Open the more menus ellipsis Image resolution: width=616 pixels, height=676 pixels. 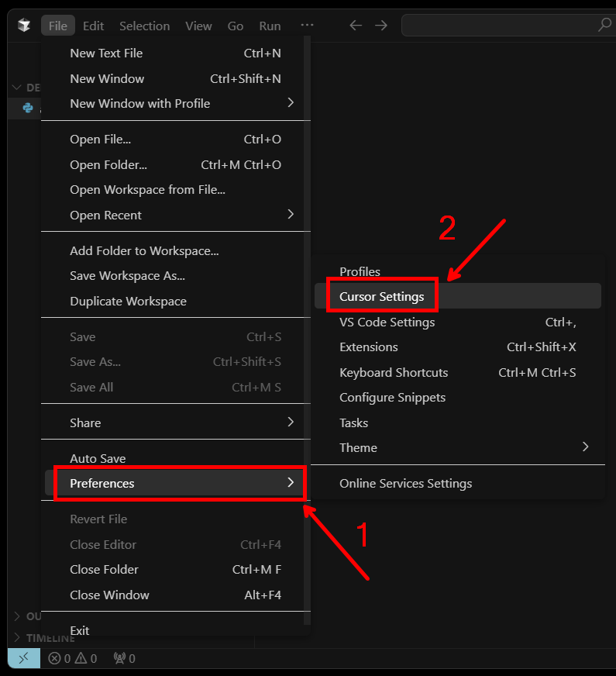(307, 25)
